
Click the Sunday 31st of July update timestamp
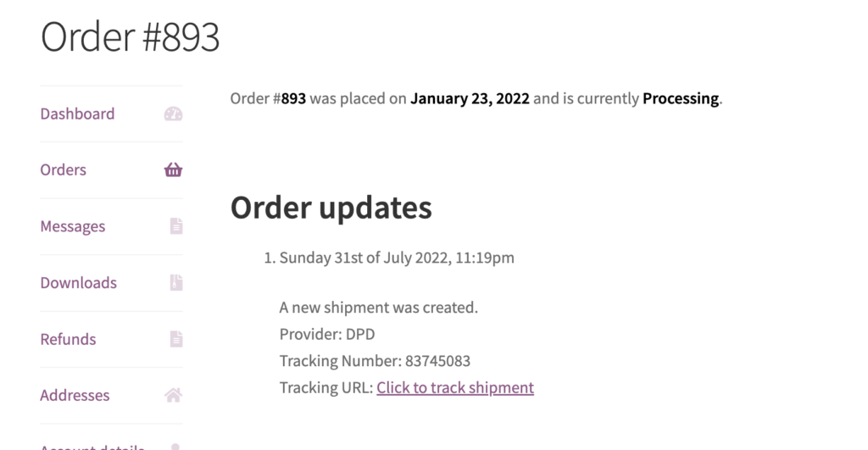pos(397,258)
